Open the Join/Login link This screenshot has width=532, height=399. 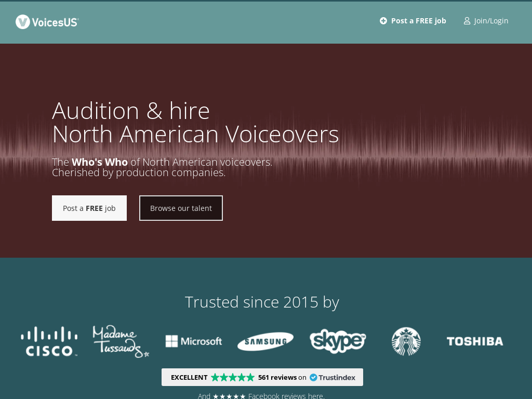click(486, 21)
